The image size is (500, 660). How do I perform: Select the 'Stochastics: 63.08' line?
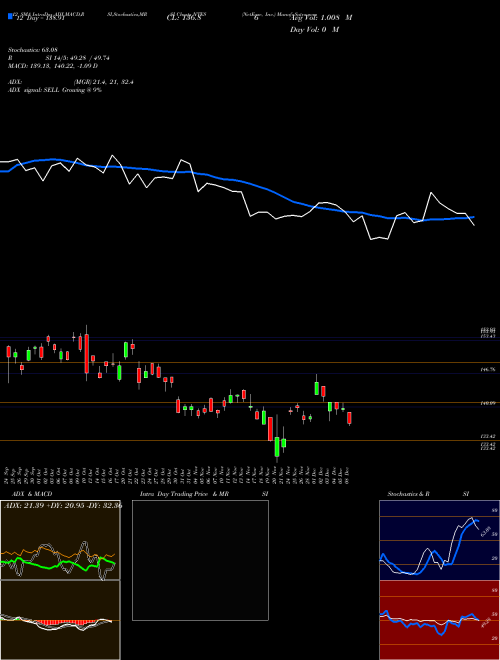pyautogui.click(x=33, y=50)
